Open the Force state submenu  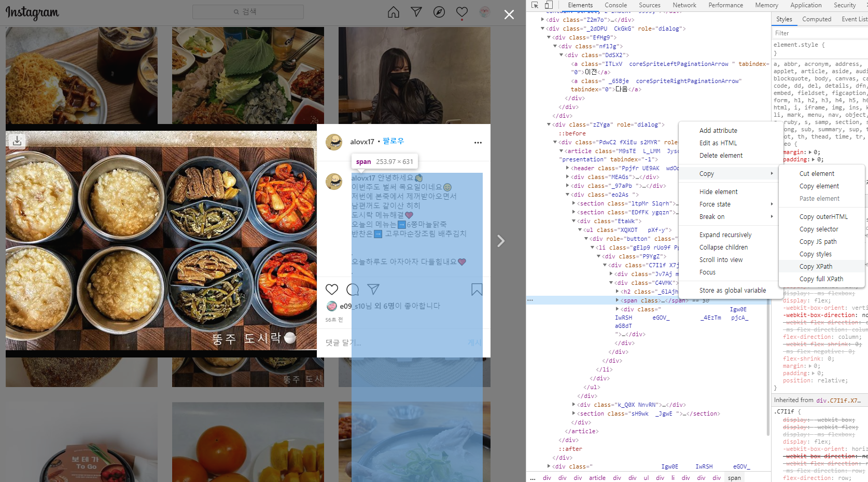(731, 204)
